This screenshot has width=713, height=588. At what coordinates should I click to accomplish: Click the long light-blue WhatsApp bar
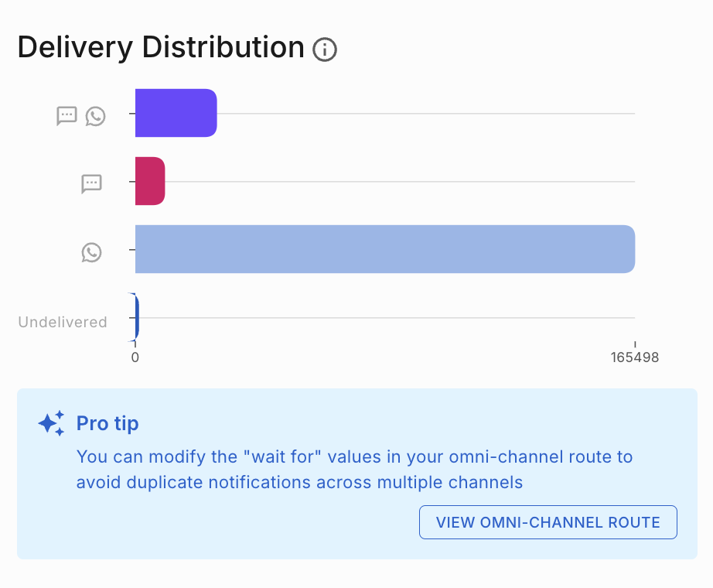click(x=384, y=249)
